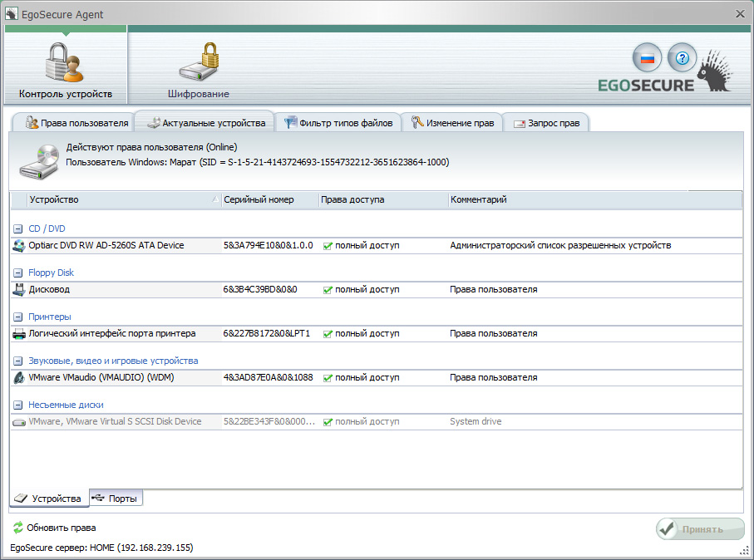Click serial number 6&3B4C39BD&0&0

point(260,289)
